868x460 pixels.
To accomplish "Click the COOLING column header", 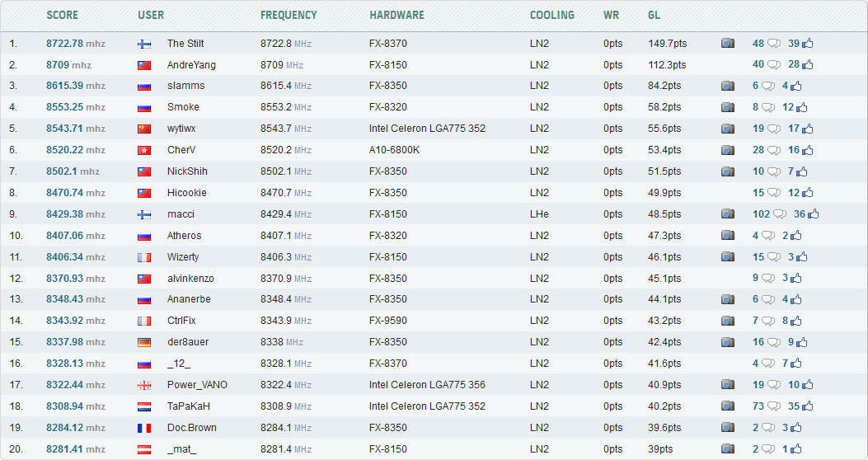I will pyautogui.click(x=552, y=15).
